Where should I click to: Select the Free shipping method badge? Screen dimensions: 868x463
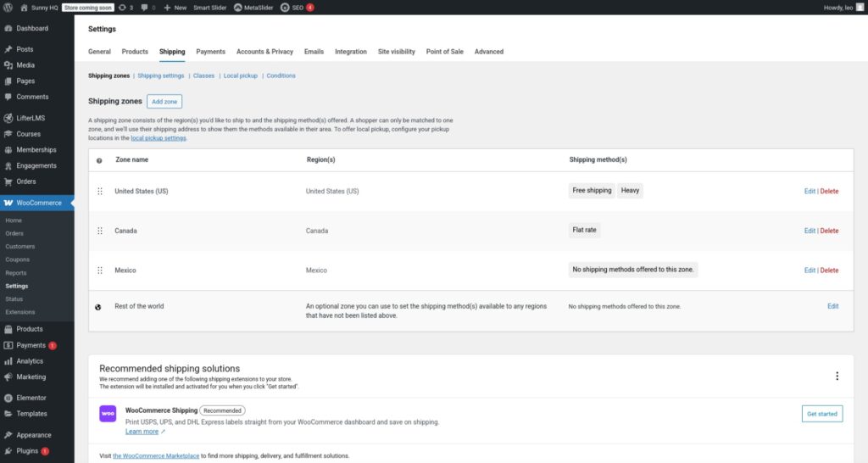(x=592, y=191)
